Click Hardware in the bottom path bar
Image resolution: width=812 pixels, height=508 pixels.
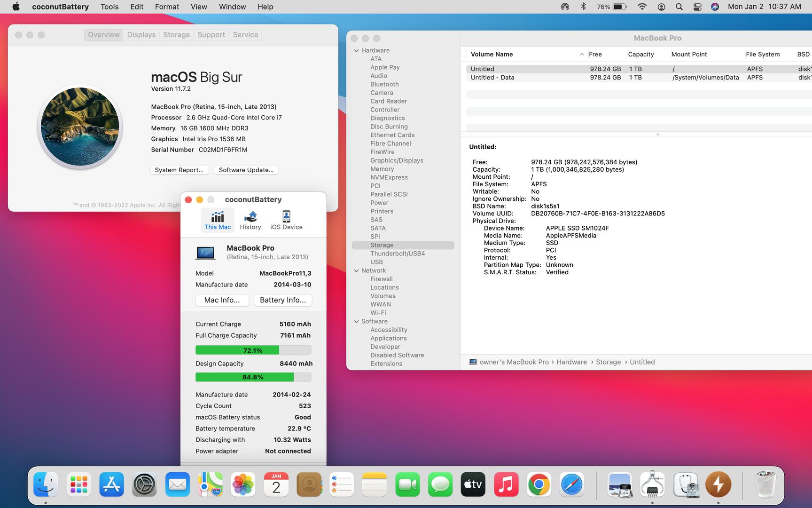pos(571,362)
